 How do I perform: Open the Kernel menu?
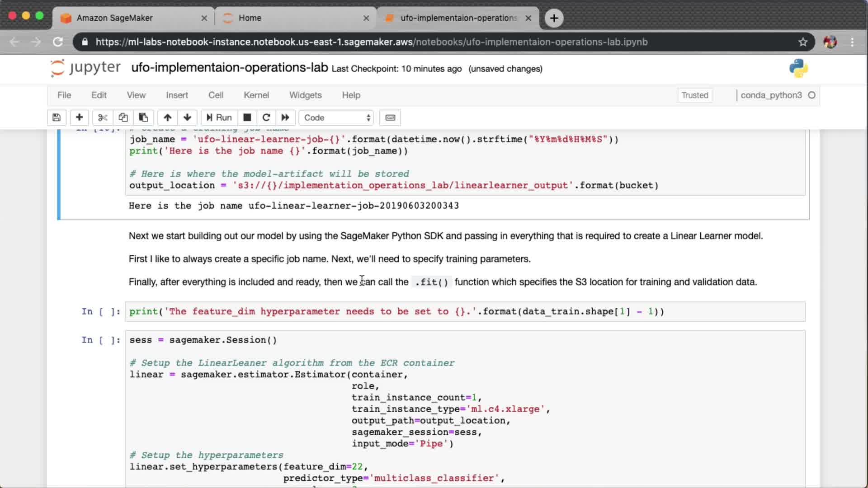point(256,95)
